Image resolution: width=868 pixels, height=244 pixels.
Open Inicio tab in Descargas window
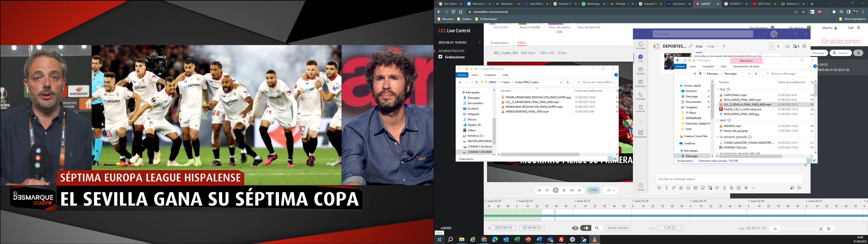pos(693,66)
